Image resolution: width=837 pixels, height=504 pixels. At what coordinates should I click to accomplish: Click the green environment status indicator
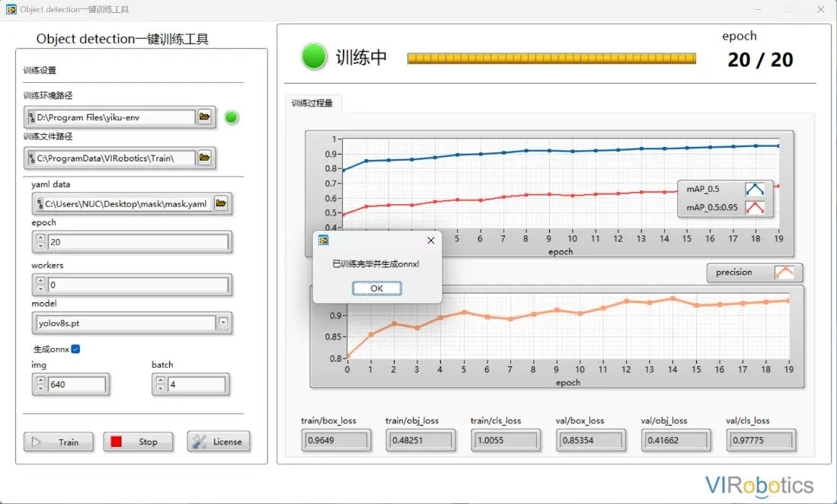pos(232,117)
